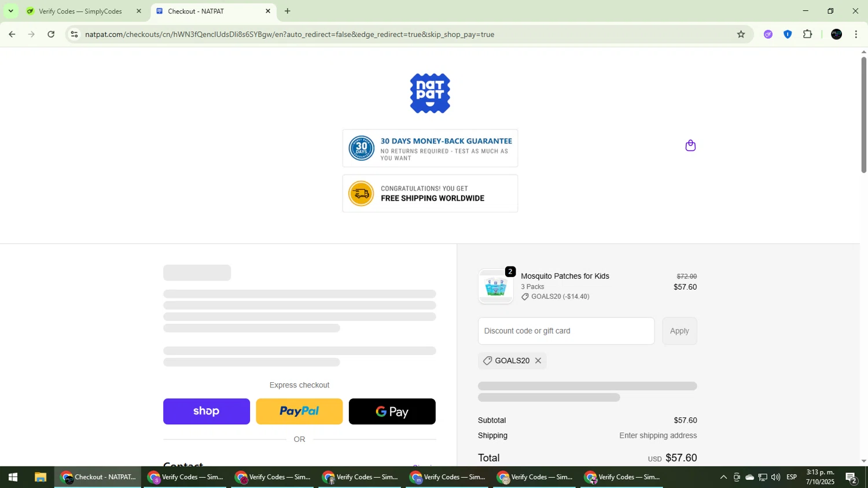Pay with Shop Pay button
Image resolution: width=868 pixels, height=488 pixels.
coord(207,411)
